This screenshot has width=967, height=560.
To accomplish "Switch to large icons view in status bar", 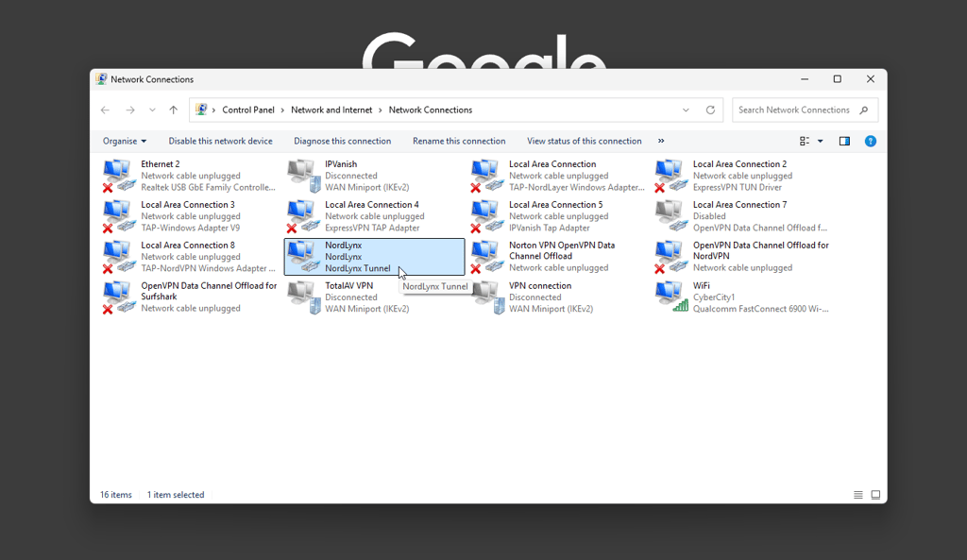I will tap(875, 495).
